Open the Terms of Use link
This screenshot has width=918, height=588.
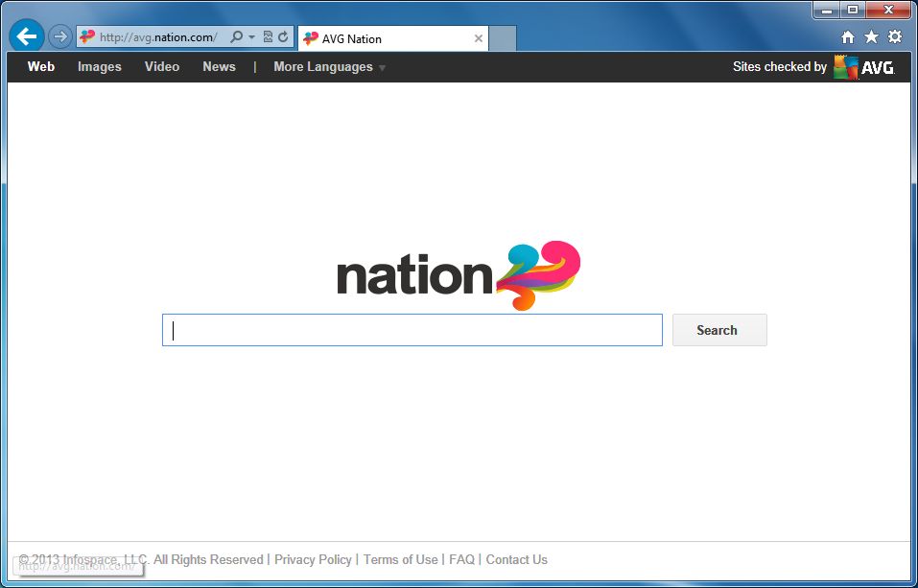(x=400, y=559)
